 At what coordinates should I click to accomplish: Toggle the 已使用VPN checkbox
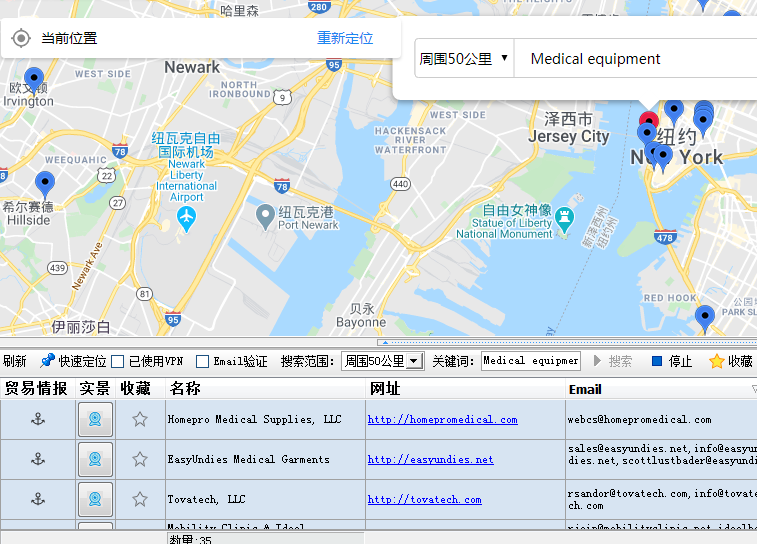coord(117,362)
